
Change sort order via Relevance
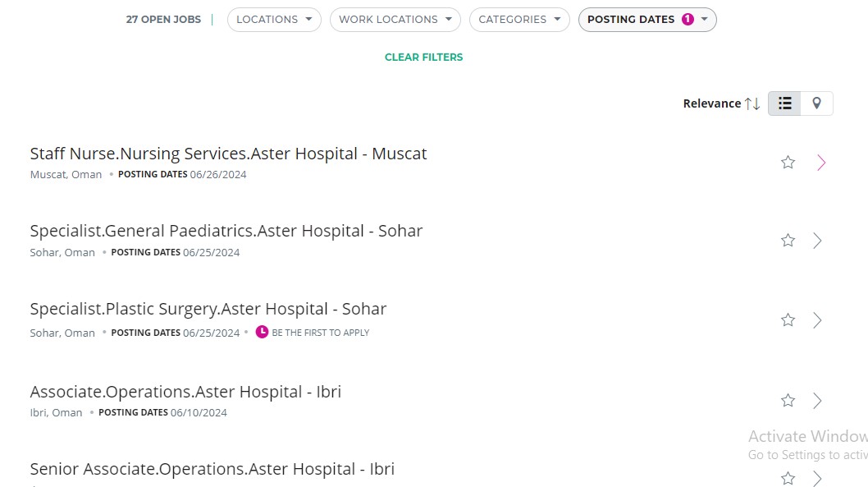[x=721, y=103]
